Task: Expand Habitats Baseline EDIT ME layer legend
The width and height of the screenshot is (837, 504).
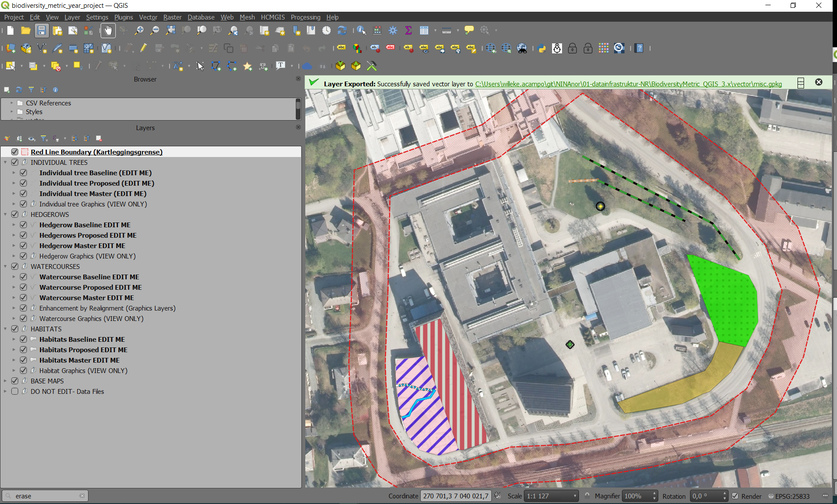Action: coord(14,339)
